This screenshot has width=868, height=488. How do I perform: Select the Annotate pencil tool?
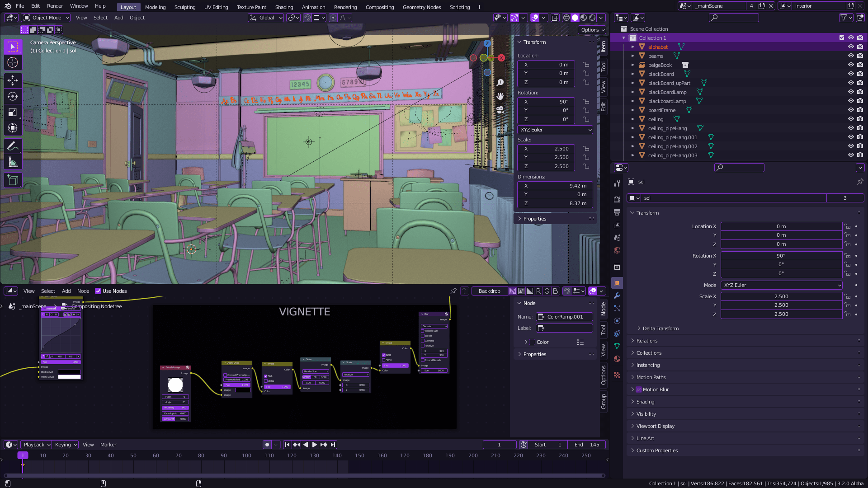pos(13,146)
